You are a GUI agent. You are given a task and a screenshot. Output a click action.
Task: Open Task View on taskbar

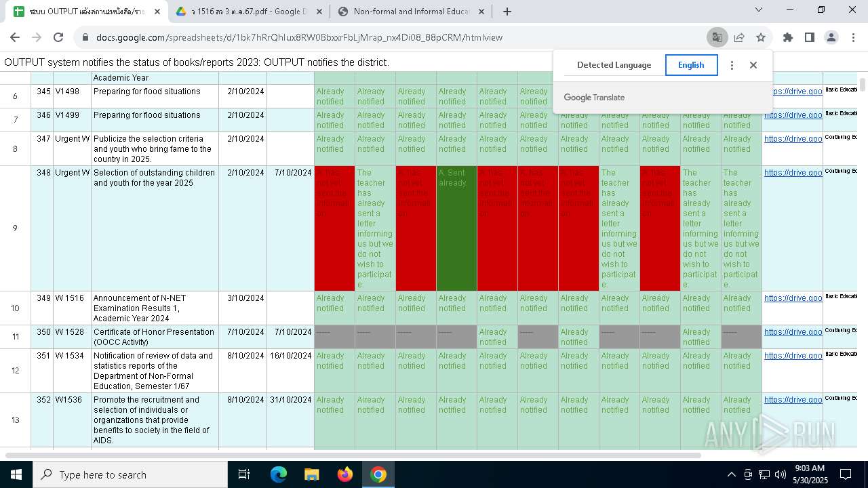click(x=244, y=474)
